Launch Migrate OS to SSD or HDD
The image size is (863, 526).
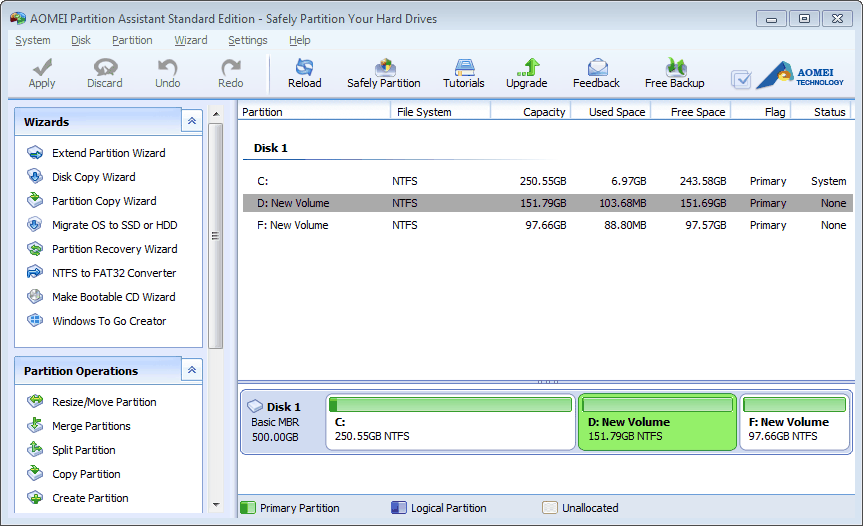(x=114, y=225)
